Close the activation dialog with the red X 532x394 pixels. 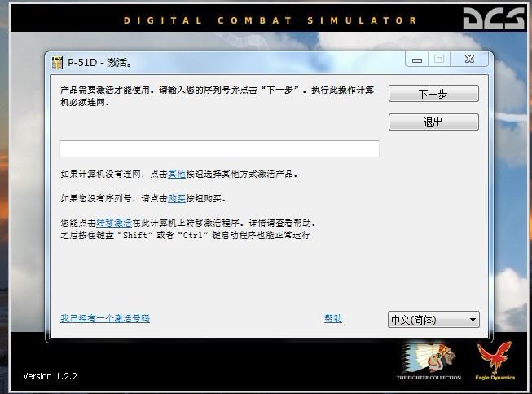pos(469,60)
